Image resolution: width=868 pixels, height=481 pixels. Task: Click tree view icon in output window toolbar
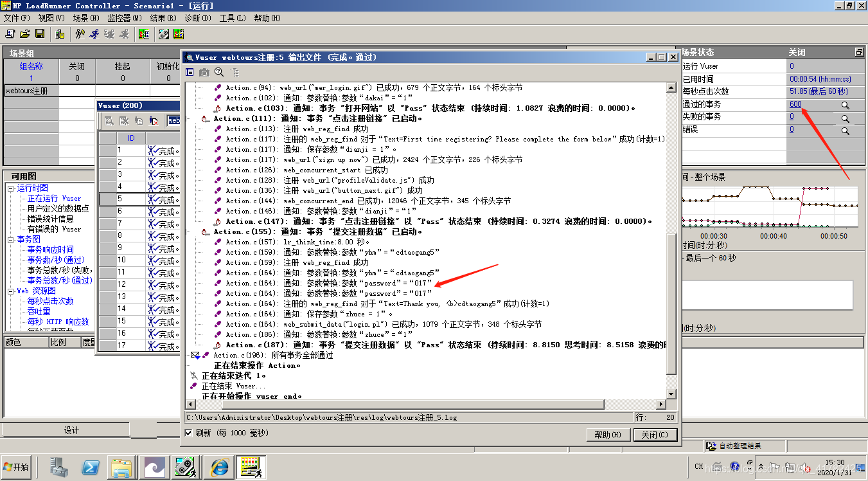pyautogui.click(x=234, y=73)
